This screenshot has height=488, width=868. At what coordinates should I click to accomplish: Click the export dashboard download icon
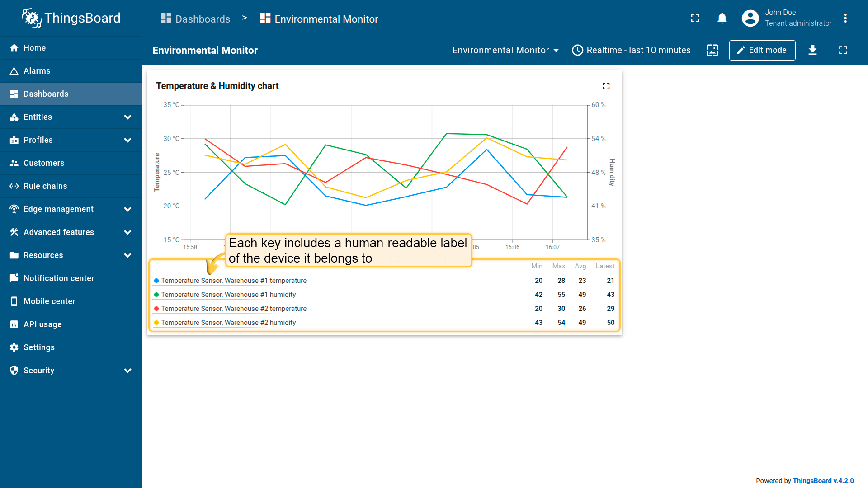pyautogui.click(x=812, y=50)
